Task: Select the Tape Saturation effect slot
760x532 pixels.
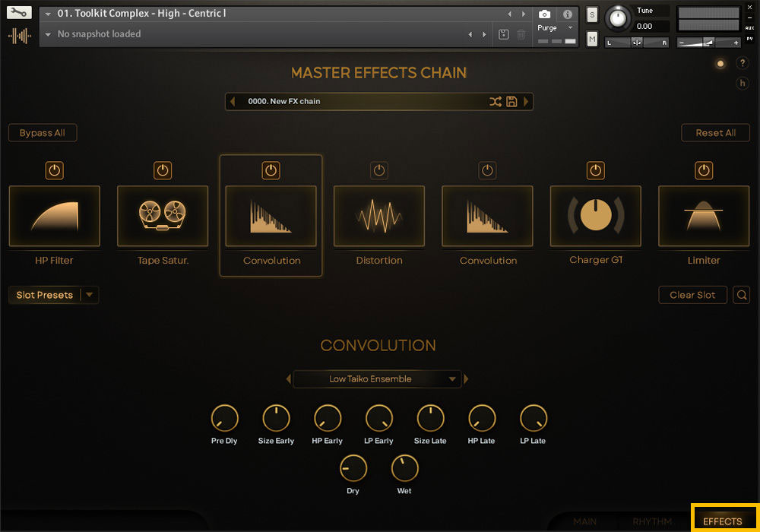Action: [163, 216]
